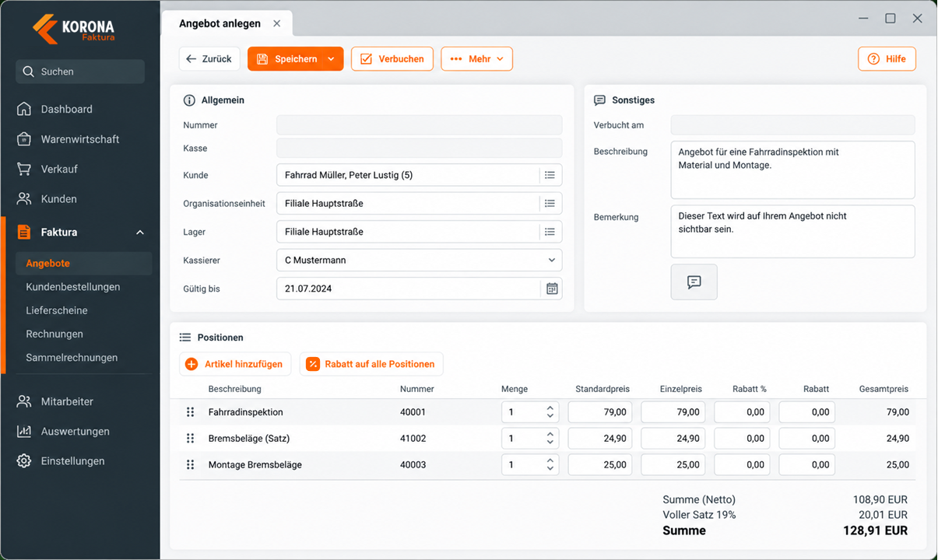The height and width of the screenshot is (560, 938).
Task: Collapse the Faktura sidebar section
Action: pyautogui.click(x=140, y=233)
